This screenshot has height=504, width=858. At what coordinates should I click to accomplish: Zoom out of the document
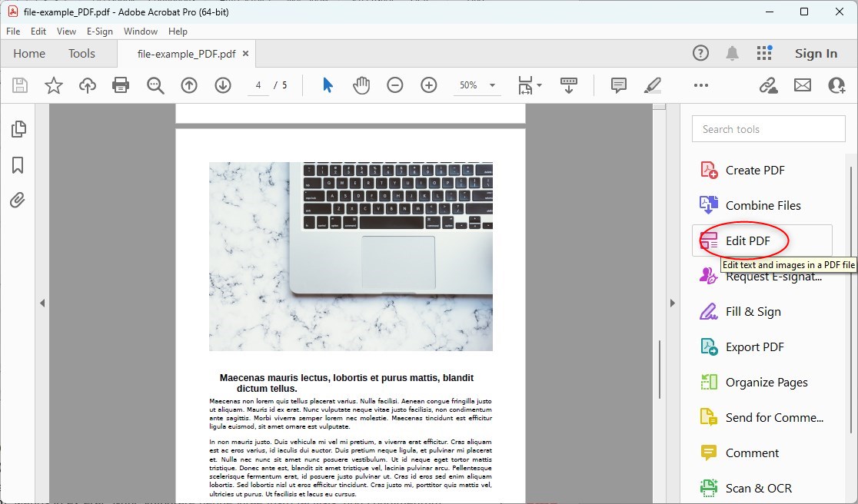tap(395, 85)
